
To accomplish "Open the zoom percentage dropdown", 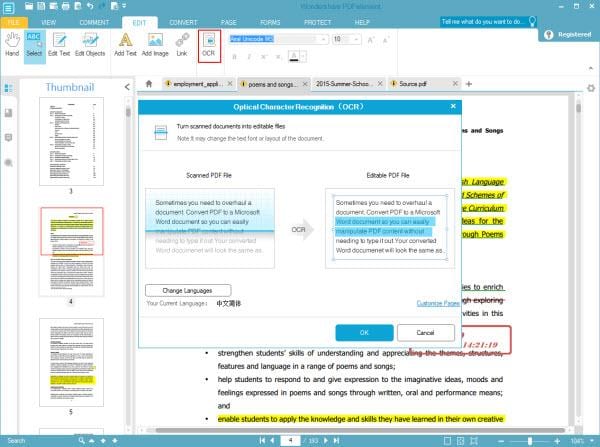I will (593, 441).
